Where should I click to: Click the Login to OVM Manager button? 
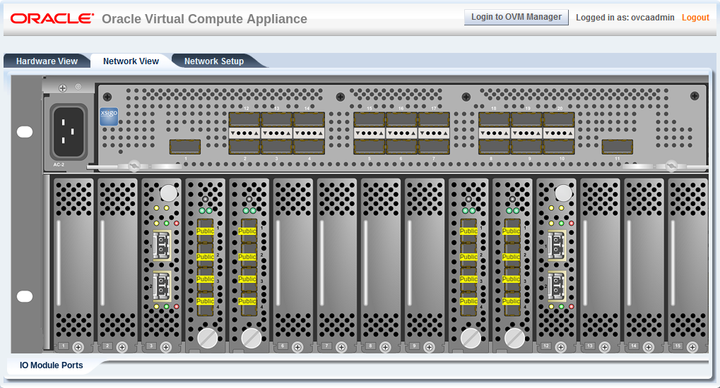pos(516,17)
